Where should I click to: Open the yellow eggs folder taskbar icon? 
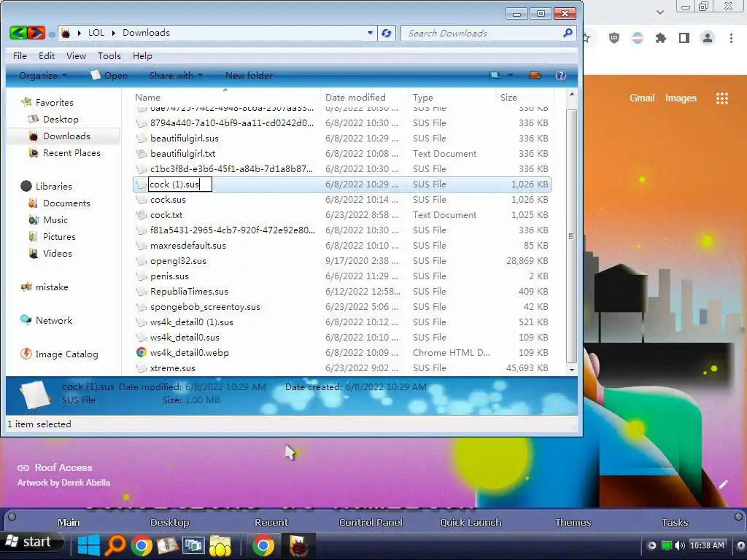click(220, 545)
